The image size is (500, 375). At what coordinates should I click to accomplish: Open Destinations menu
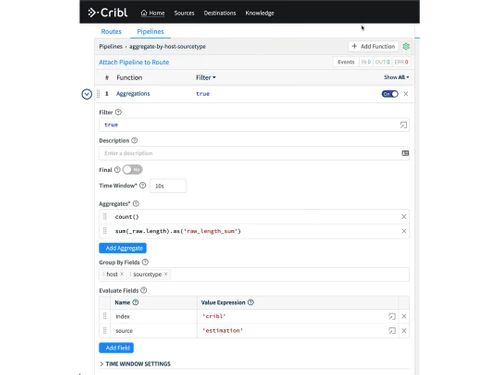220,13
